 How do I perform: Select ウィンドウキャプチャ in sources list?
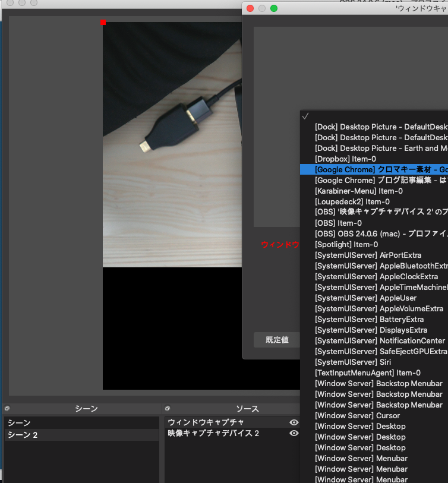point(232,422)
